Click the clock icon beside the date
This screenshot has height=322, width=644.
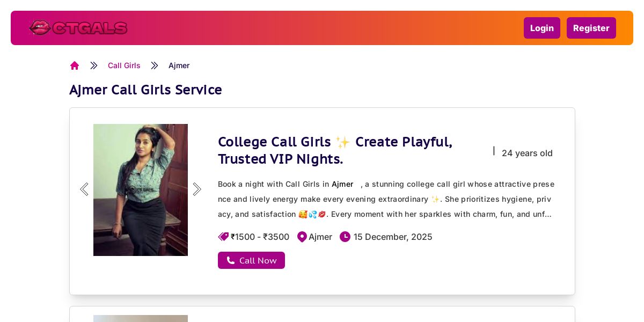click(x=345, y=237)
